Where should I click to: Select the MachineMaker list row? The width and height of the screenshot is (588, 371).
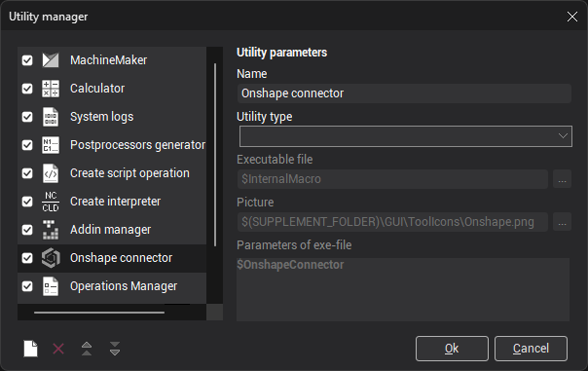click(x=112, y=60)
